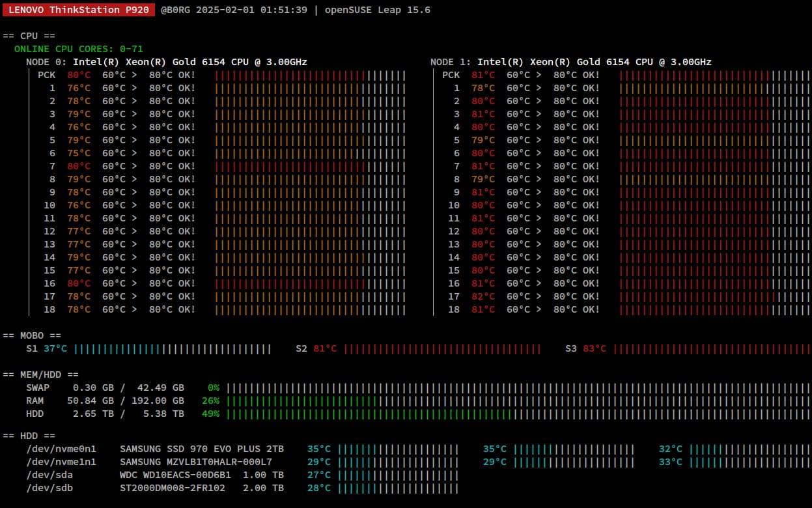The width and height of the screenshot is (812, 508).
Task: Click Node 1 core 17 temperature 82°C
Action: click(x=483, y=296)
